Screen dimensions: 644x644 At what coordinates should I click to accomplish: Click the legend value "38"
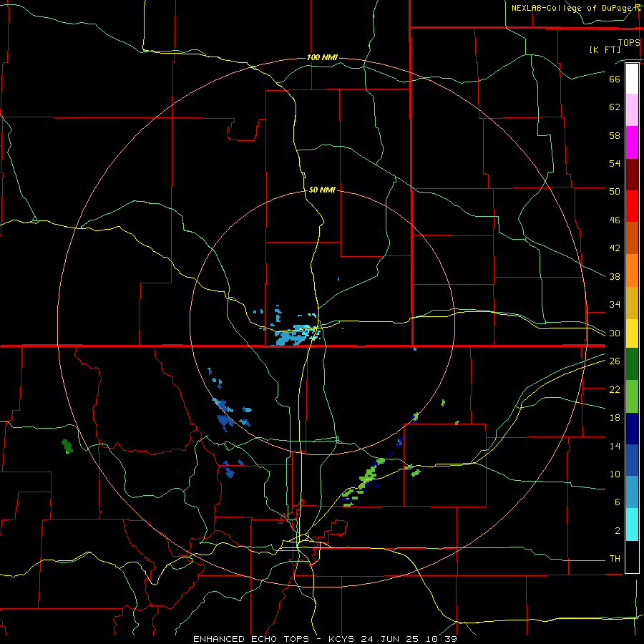(615, 276)
